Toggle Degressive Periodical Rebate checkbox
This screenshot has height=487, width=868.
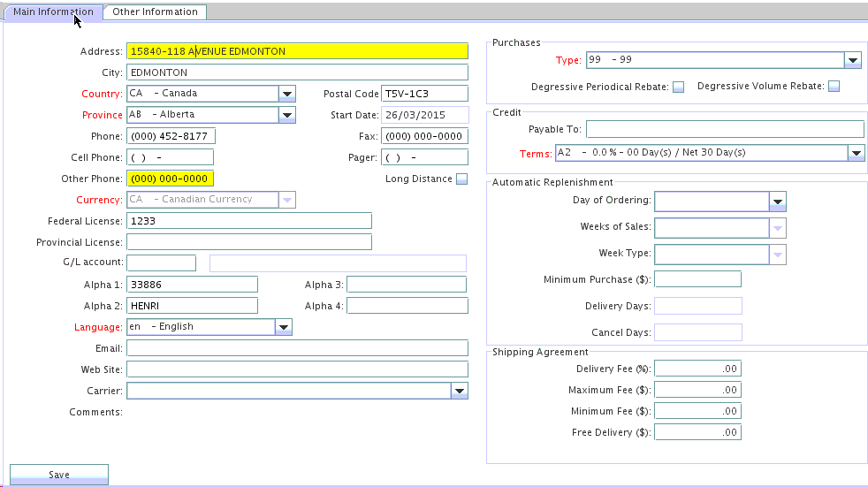point(678,87)
